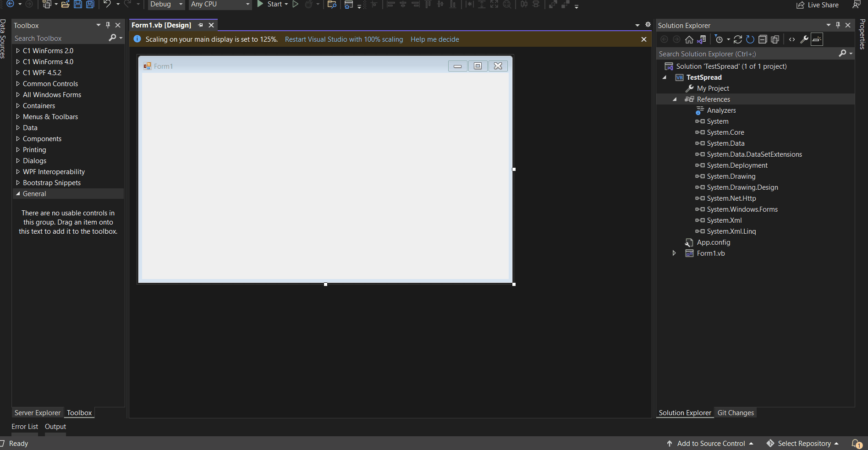Collapse the TestSpread project node
The height and width of the screenshot is (450, 868).
665,77
